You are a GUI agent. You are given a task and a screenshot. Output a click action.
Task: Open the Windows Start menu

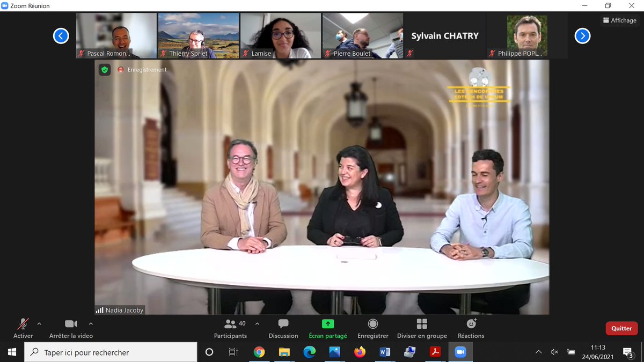click(12, 352)
